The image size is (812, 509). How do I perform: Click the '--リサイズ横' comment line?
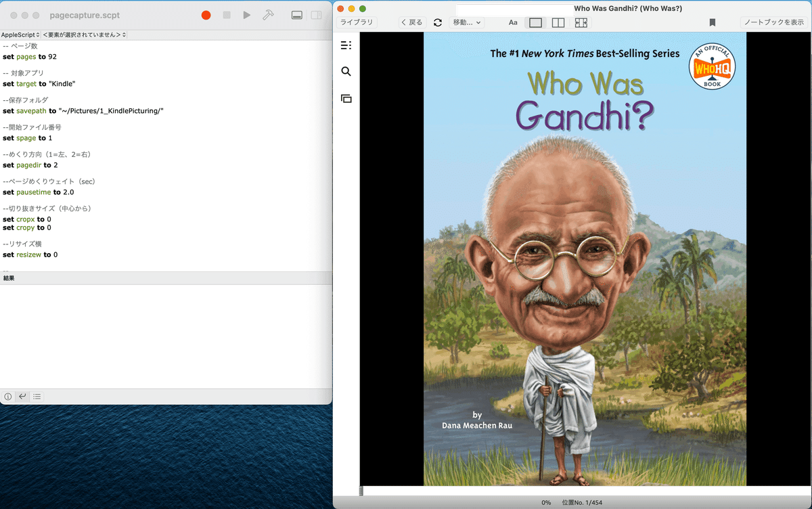(x=22, y=244)
